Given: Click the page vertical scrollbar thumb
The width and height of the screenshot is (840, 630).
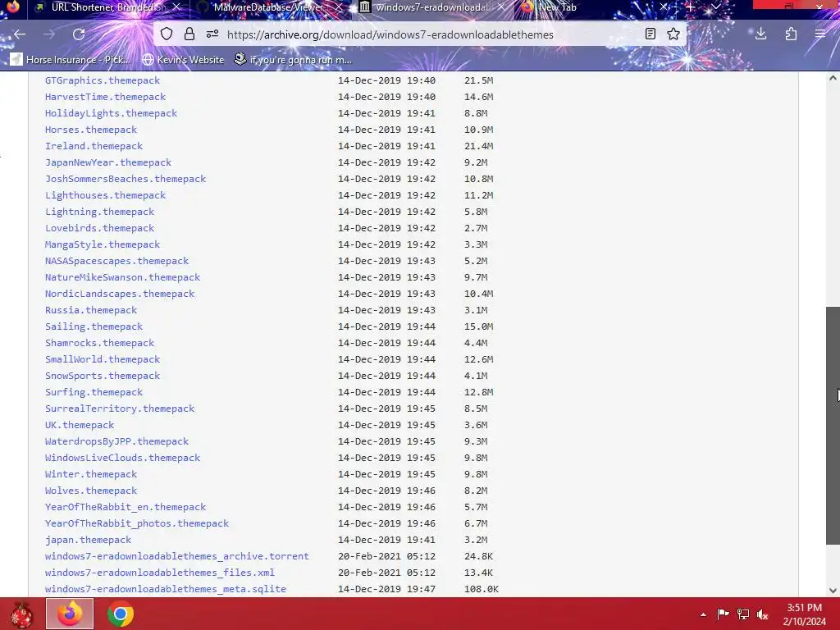Looking at the screenshot, I should [x=833, y=426].
